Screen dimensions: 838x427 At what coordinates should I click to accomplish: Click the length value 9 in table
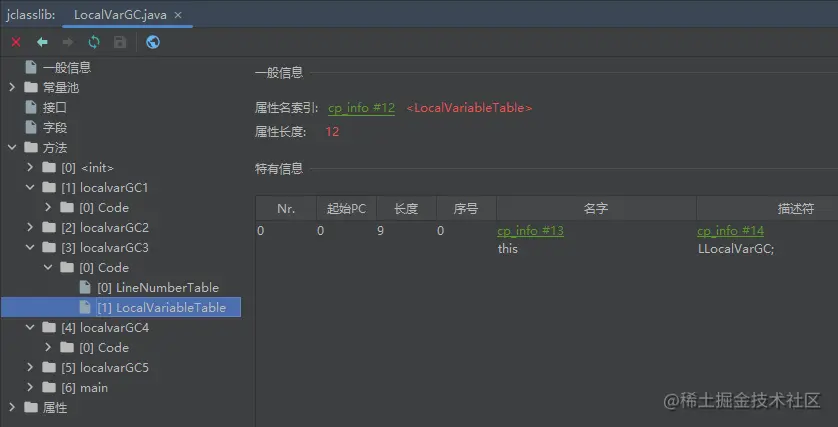[x=381, y=231]
